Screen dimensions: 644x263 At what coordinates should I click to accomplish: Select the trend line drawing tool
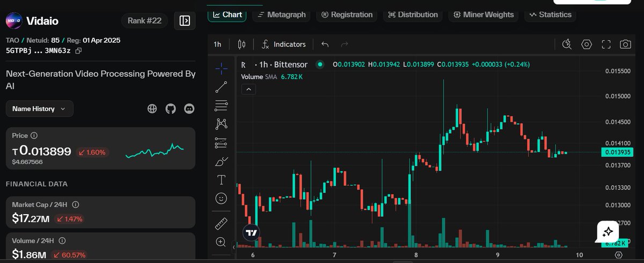click(x=221, y=86)
